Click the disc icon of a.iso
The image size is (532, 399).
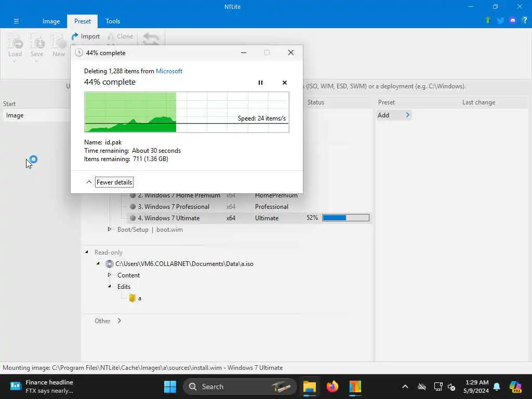(109, 263)
